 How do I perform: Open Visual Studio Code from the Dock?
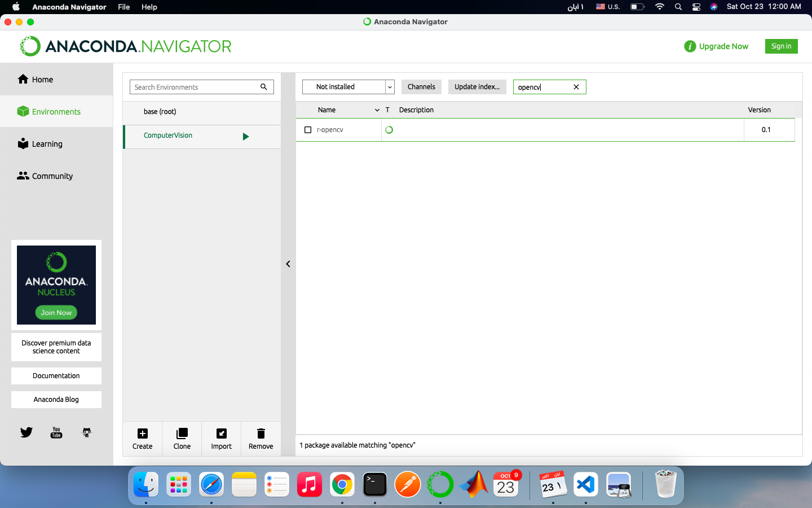coord(586,484)
